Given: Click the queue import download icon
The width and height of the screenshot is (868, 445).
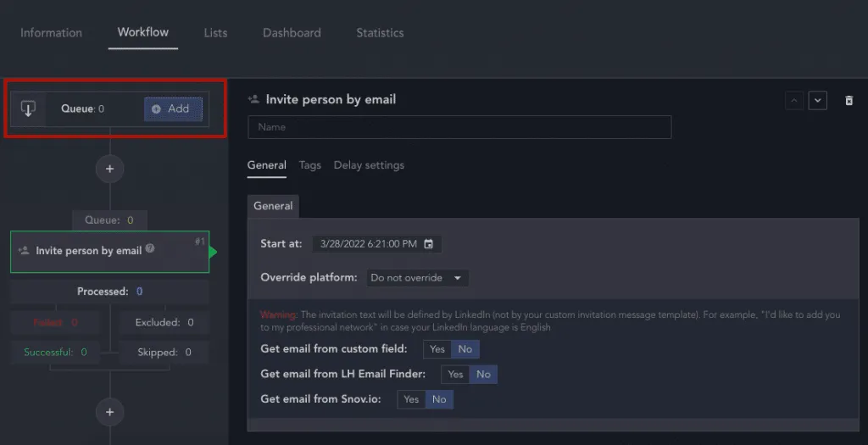Looking at the screenshot, I should pyautogui.click(x=28, y=108).
